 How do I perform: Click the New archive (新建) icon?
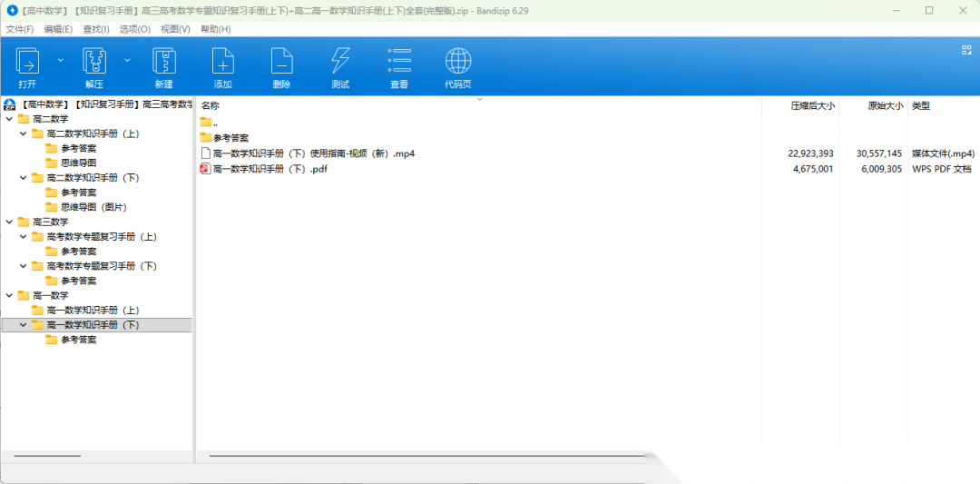click(x=163, y=62)
